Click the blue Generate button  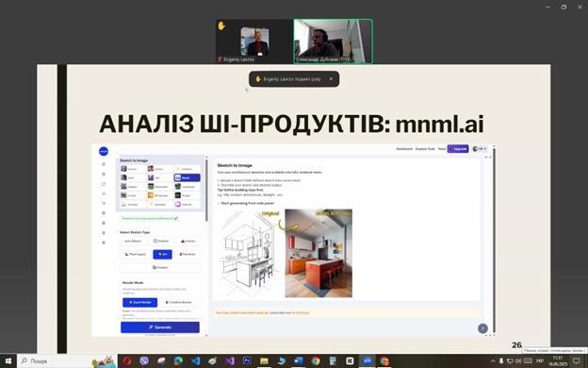pos(160,327)
